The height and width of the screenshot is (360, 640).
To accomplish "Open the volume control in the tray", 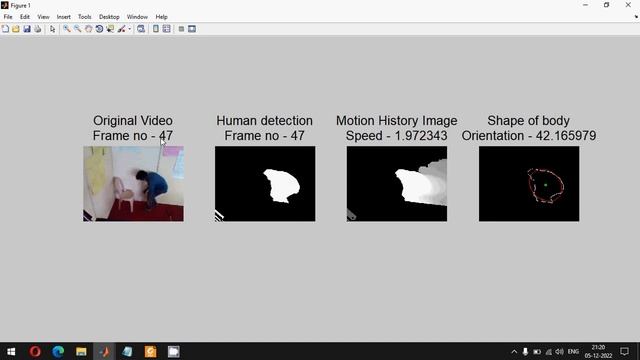I will (x=559, y=351).
